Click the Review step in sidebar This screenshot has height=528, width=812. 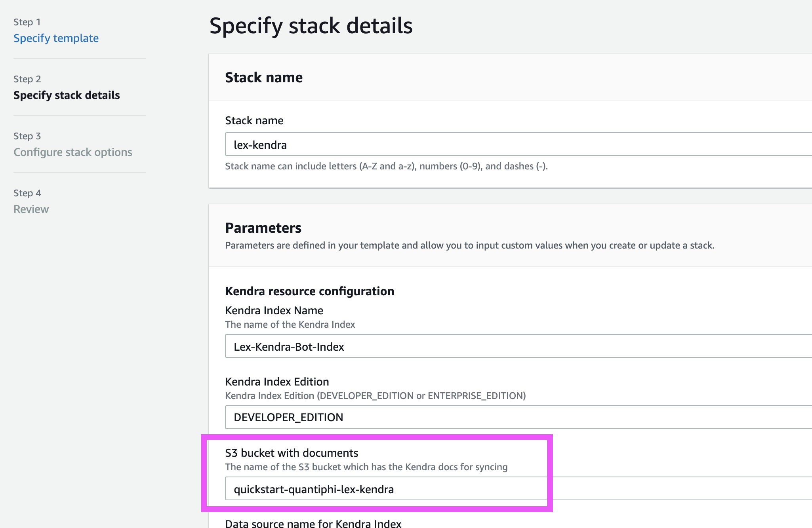tap(31, 209)
